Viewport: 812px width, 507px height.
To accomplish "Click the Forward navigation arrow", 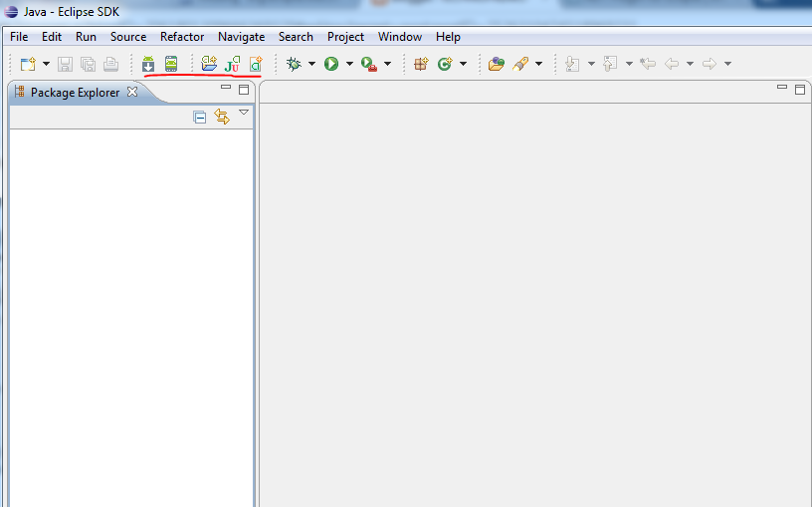I will 710,64.
